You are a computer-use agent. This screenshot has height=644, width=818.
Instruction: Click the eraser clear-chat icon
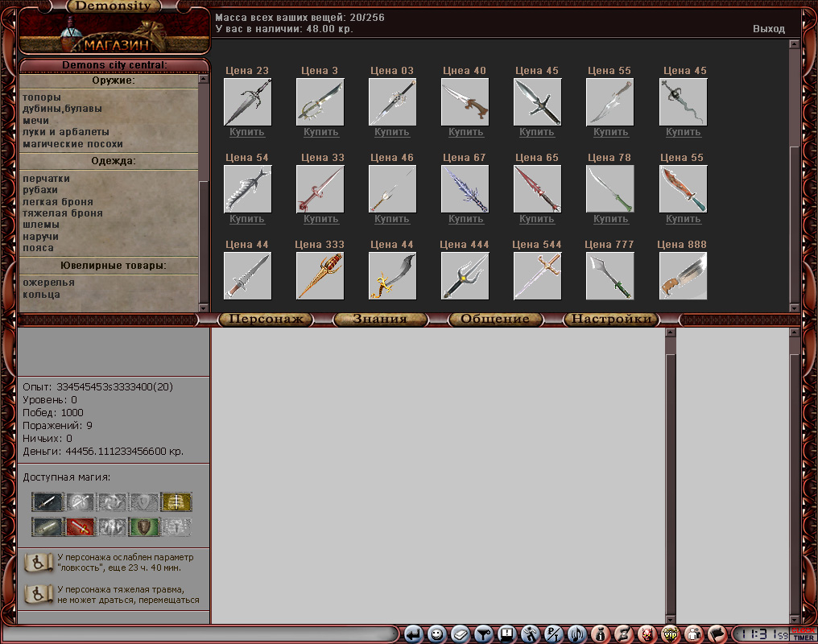[461, 634]
